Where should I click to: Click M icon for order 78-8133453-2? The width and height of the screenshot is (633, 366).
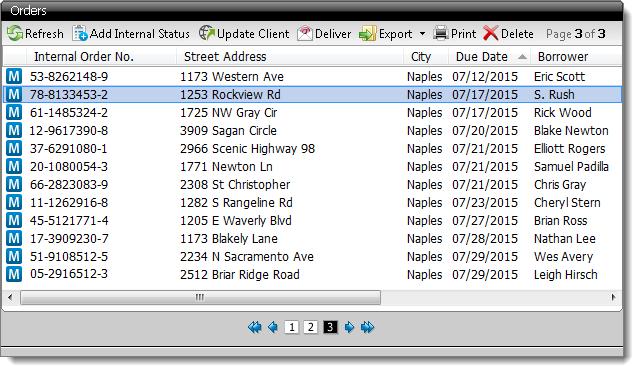coord(14,94)
